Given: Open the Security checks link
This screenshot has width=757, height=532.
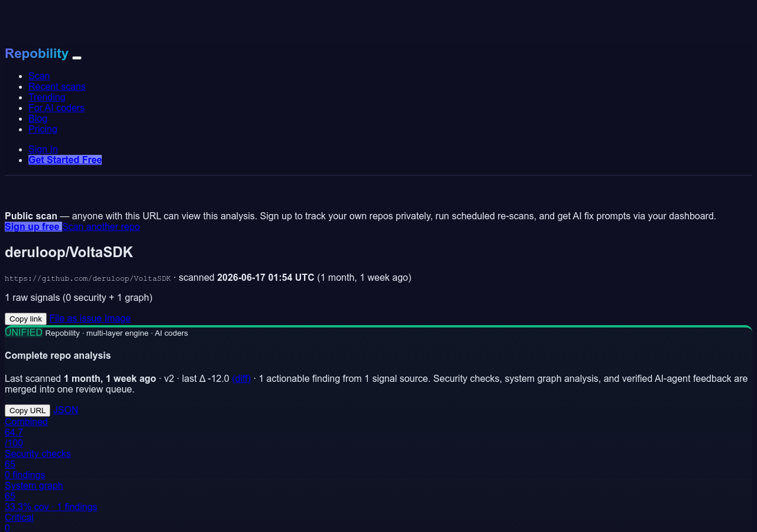Looking at the screenshot, I should (x=38, y=453).
